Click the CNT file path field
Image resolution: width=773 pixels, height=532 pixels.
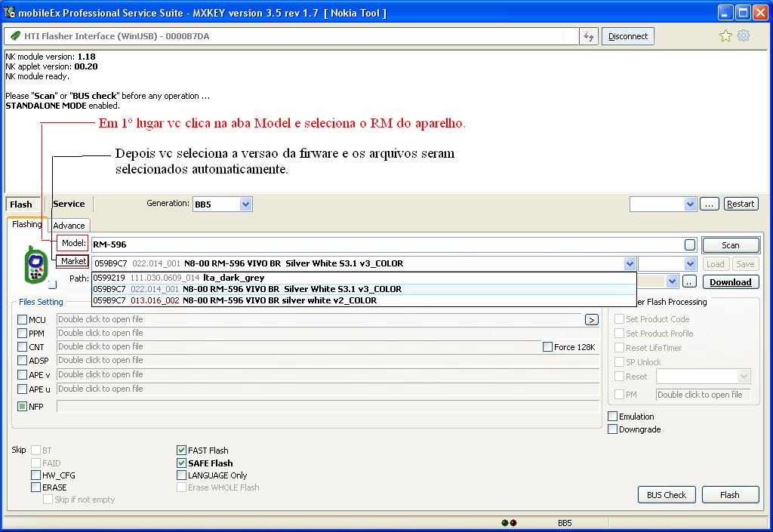(299, 347)
